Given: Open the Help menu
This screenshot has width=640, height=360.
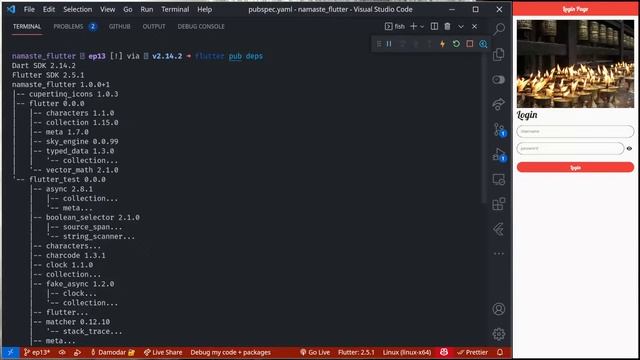Looking at the screenshot, I should 204,9.
